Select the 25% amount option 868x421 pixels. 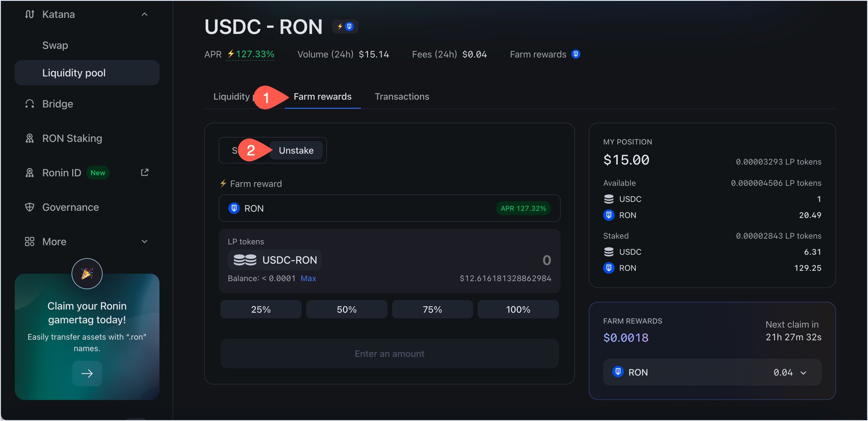[x=261, y=309]
